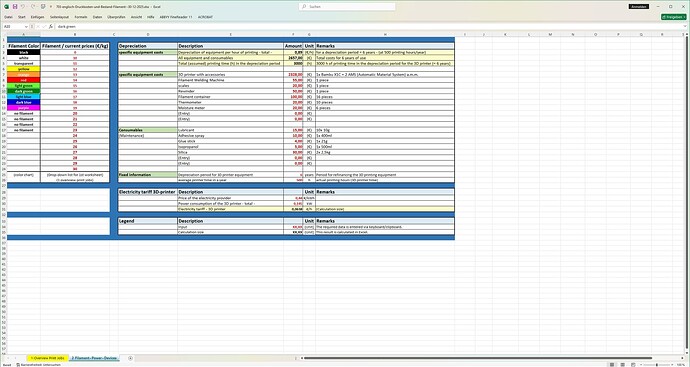Image resolution: width=690 pixels, height=367 pixels.
Task: Open the Daten ribbon tab
Action: pyautogui.click(x=97, y=17)
